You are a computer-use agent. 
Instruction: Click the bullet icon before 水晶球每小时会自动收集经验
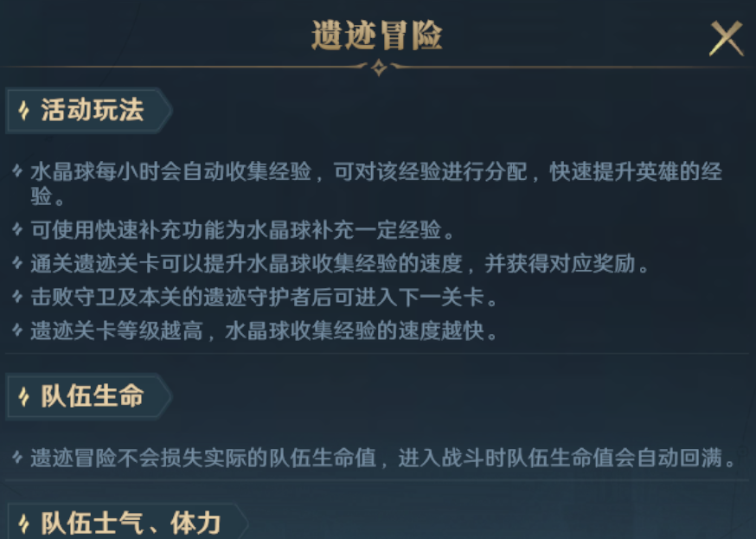coord(17,170)
